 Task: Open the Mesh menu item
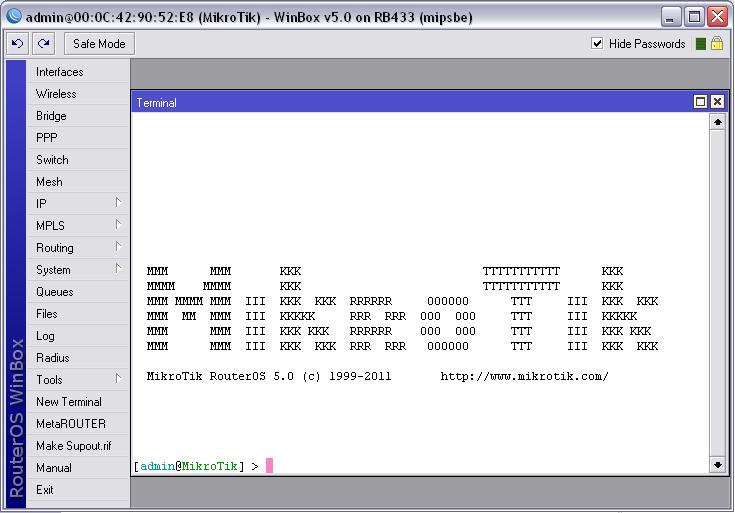tap(78, 182)
